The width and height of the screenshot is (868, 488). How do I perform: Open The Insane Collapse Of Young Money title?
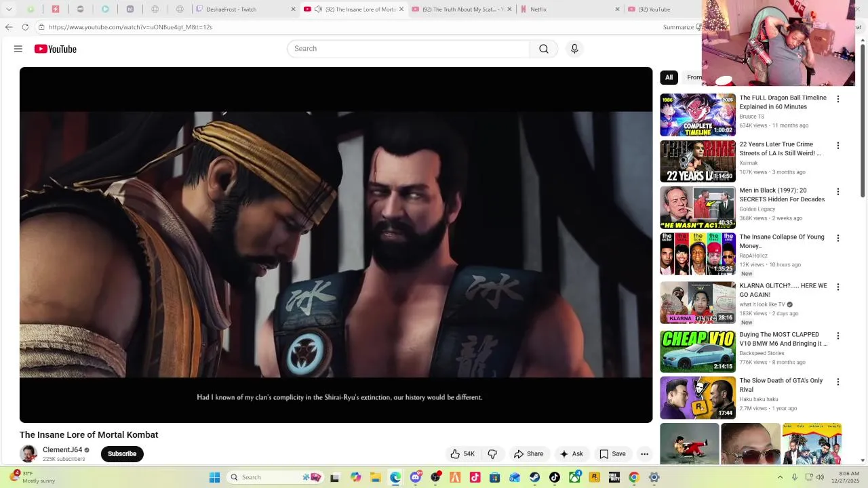782,241
